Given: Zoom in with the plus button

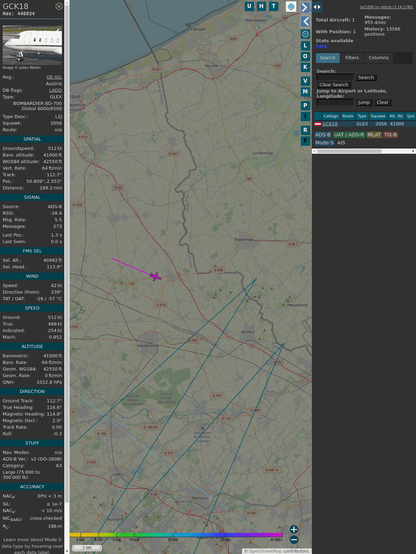Looking at the screenshot, I should 294,529.
